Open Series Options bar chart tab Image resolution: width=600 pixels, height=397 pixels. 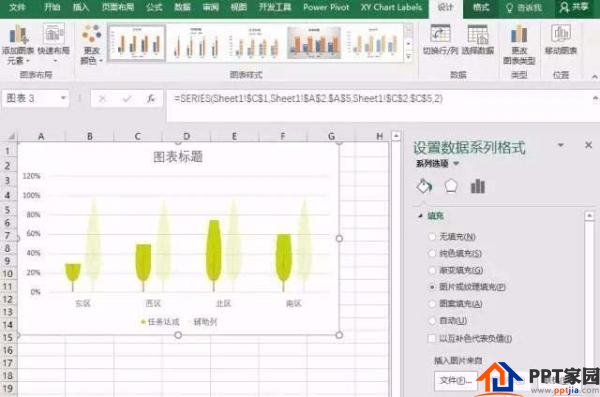(478, 186)
